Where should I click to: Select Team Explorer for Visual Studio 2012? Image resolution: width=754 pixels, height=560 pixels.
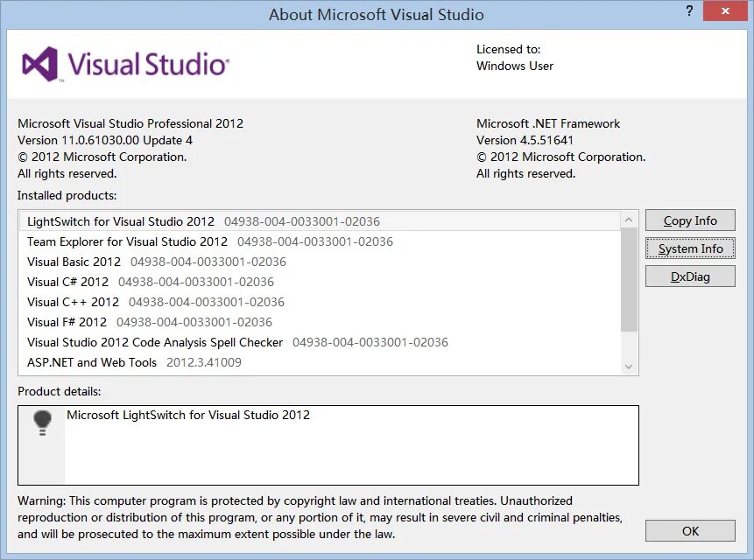click(x=320, y=241)
